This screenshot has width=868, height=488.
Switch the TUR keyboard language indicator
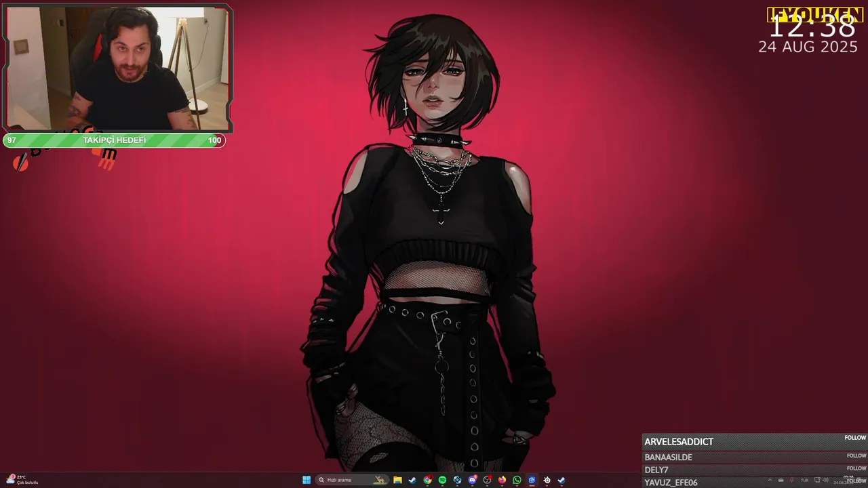[805, 481]
